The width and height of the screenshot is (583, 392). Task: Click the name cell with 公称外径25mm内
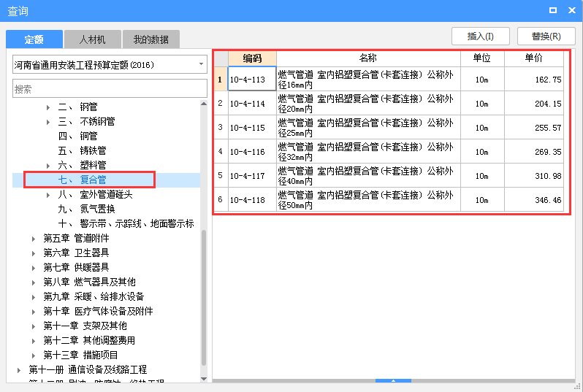click(368, 127)
